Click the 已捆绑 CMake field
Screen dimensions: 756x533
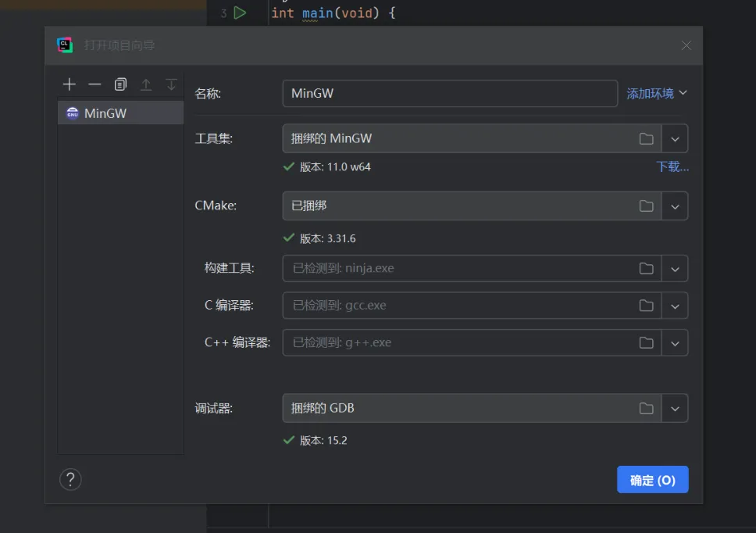[x=472, y=206]
